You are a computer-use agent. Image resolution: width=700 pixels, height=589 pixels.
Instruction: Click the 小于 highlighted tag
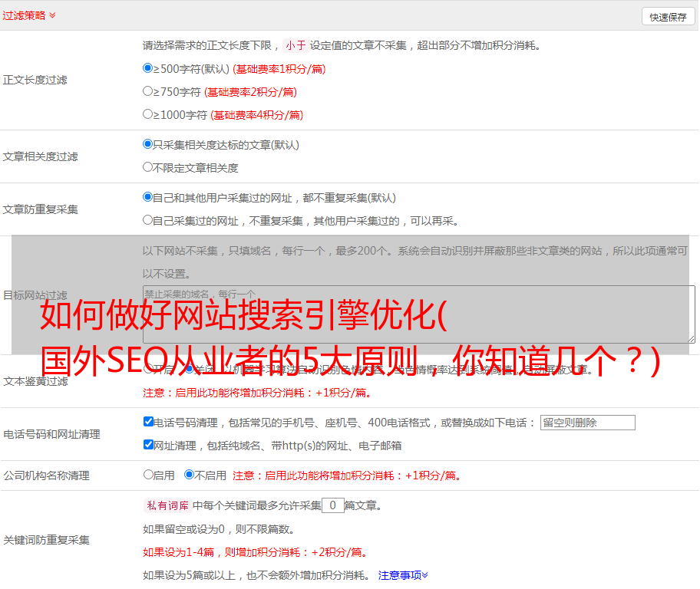pos(296,45)
